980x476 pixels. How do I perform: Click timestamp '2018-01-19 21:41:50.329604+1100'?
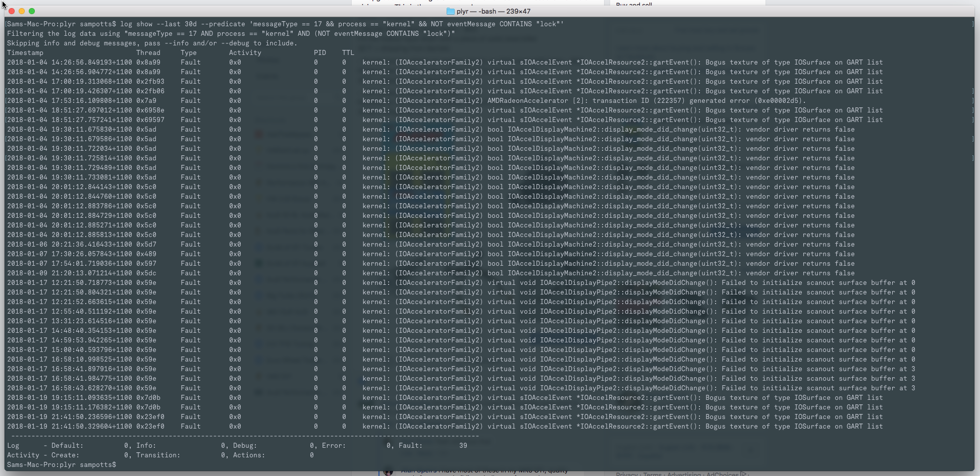(x=70, y=427)
